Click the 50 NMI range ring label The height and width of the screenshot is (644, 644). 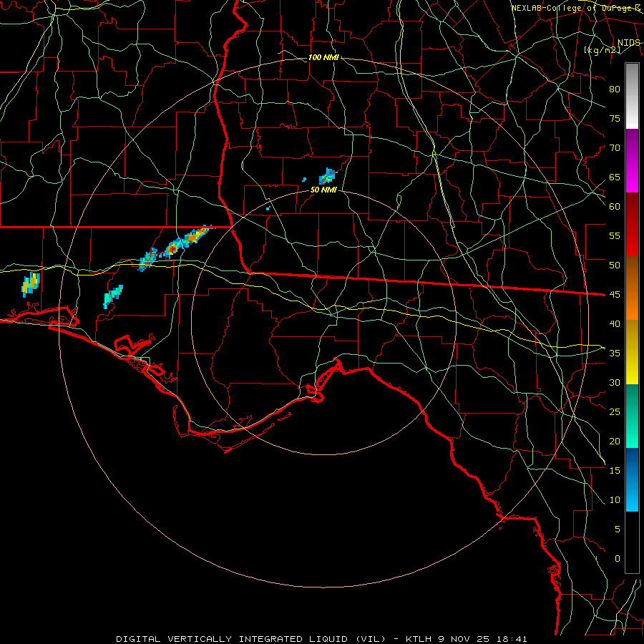click(x=323, y=190)
